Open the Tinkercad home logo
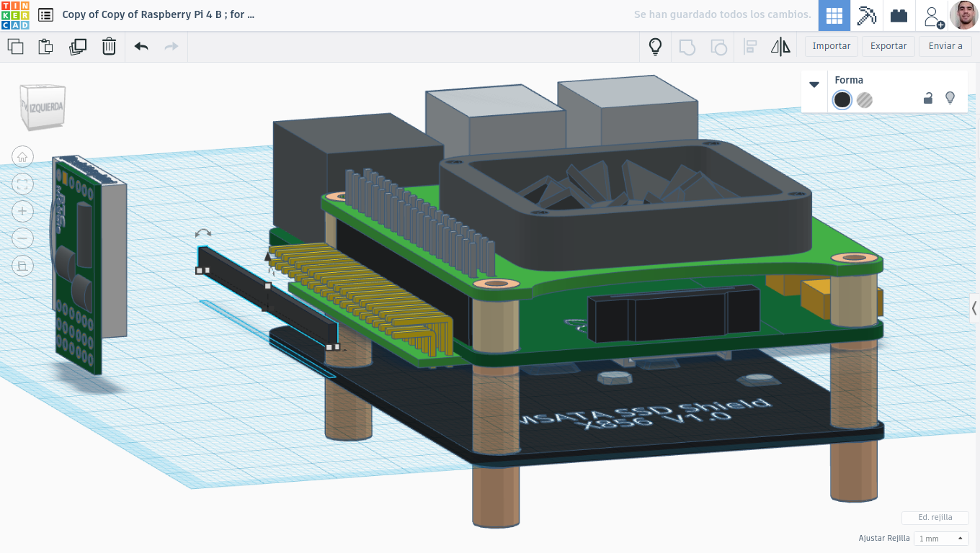 pyautogui.click(x=15, y=14)
